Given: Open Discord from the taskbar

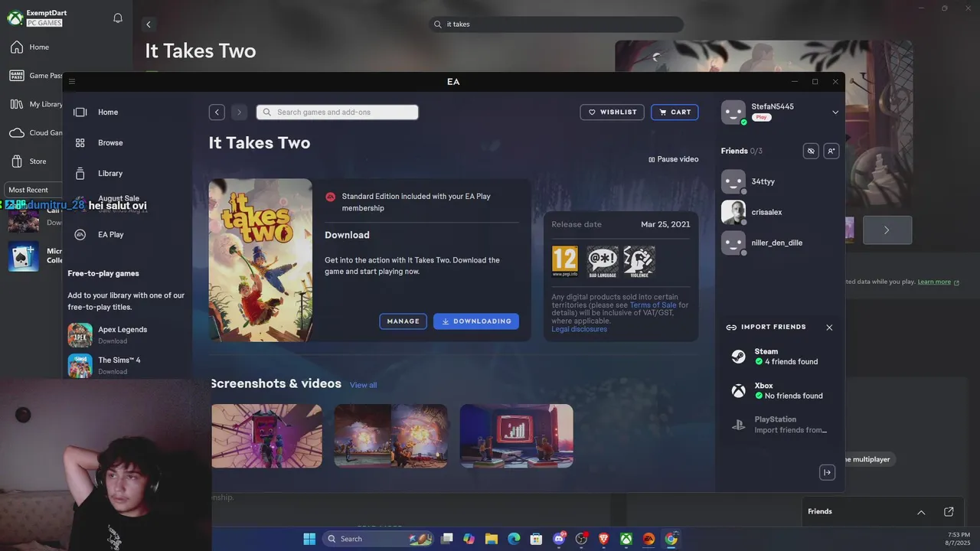Looking at the screenshot, I should click(560, 539).
